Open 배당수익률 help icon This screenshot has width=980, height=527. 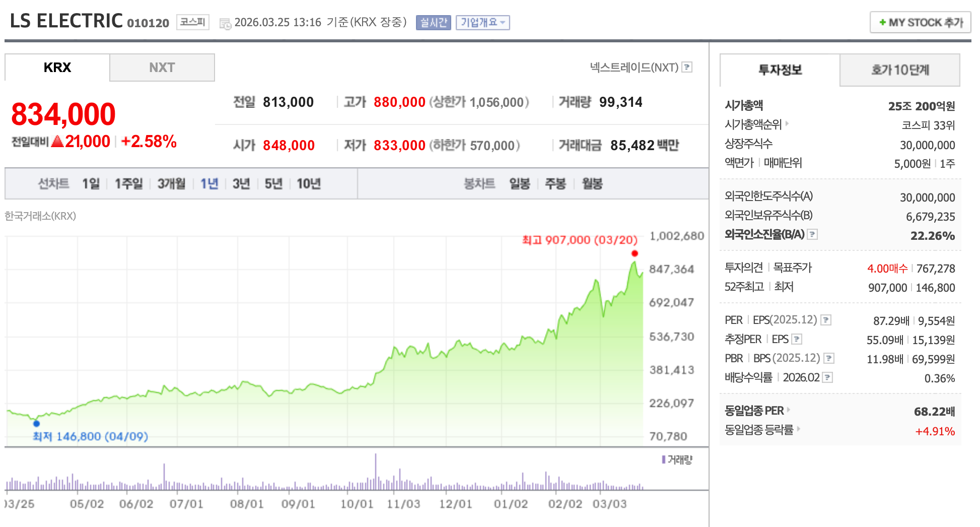(x=827, y=377)
